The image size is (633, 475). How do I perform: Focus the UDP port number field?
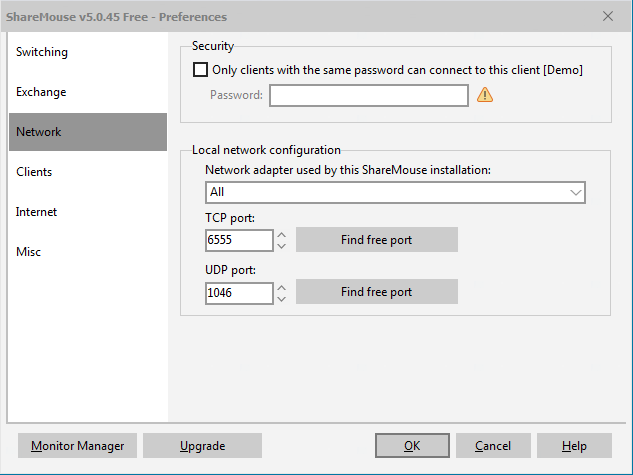click(238, 293)
